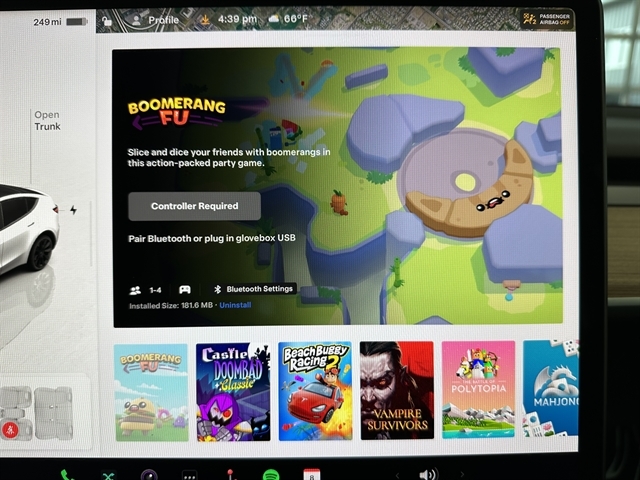Tap the players count icon

(x=135, y=290)
